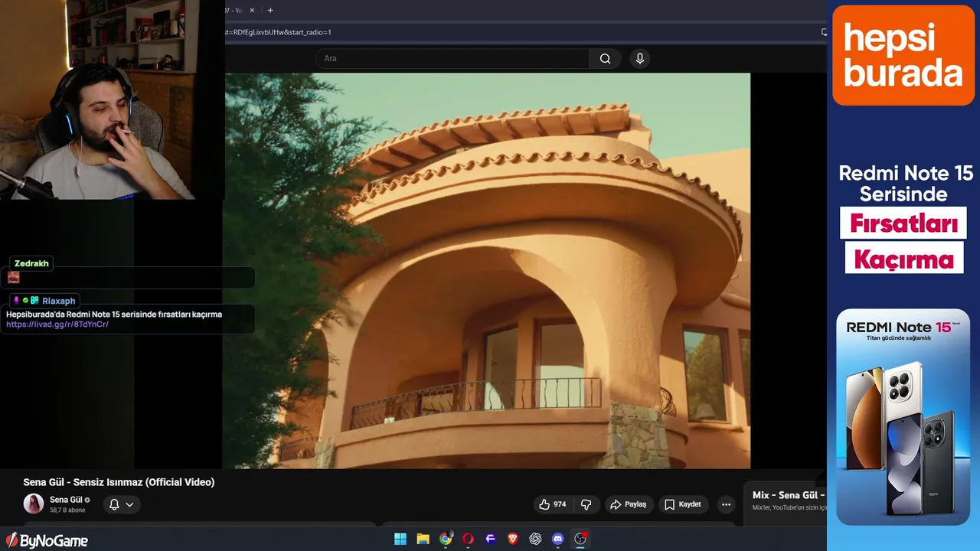This screenshot has width=980, height=551.
Task: Expand notification bell dropdown for Sena Gül
Action: point(121,504)
